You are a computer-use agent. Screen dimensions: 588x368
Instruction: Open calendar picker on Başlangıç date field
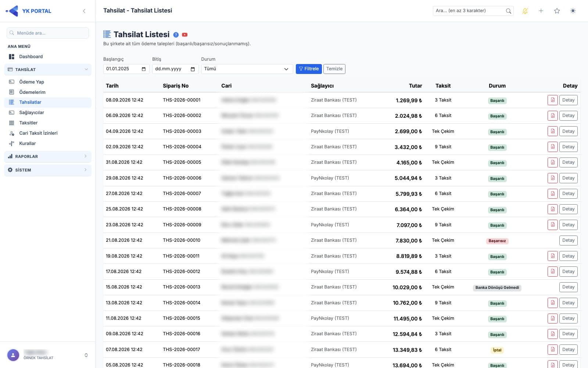coord(144,69)
